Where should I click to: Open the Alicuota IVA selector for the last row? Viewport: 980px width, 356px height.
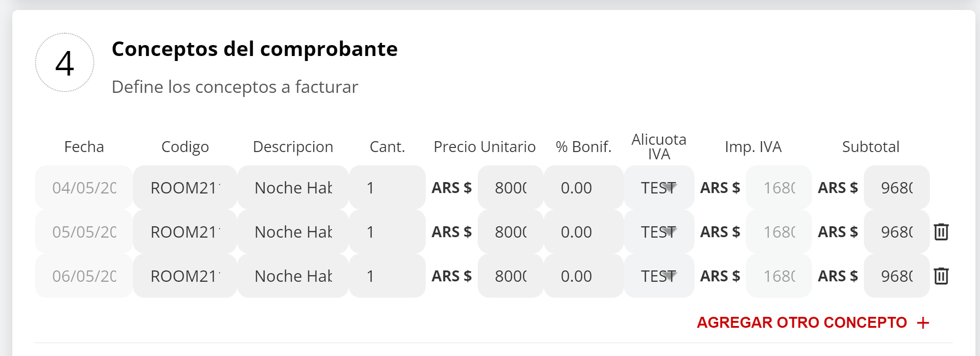click(659, 275)
